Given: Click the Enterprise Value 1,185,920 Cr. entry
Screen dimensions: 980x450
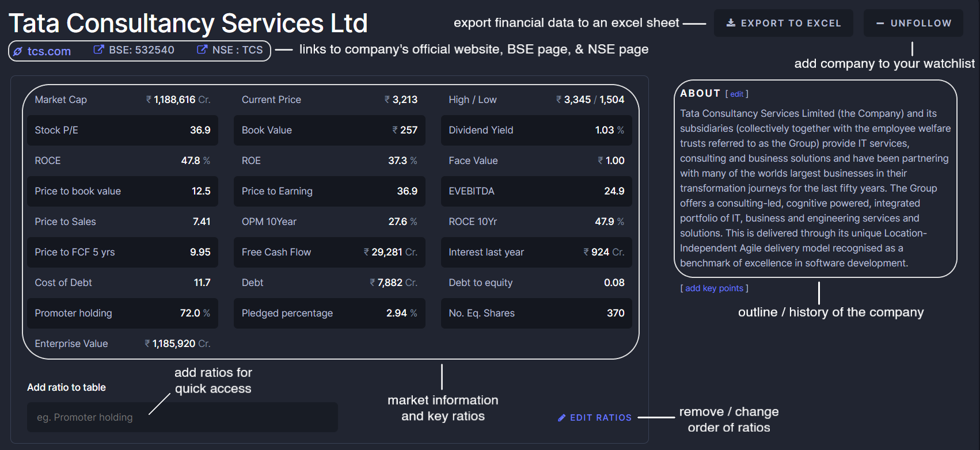Looking at the screenshot, I should (123, 344).
